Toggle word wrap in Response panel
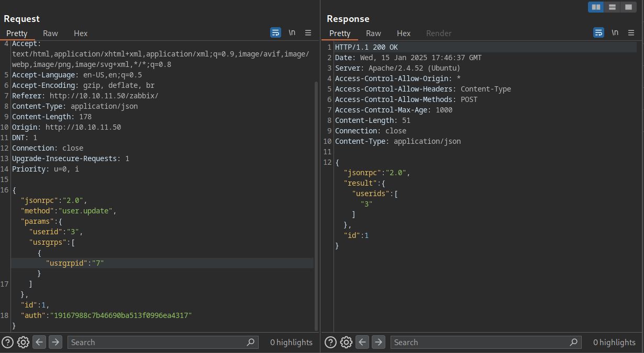Viewport: 644px width, 353px height. (x=598, y=32)
